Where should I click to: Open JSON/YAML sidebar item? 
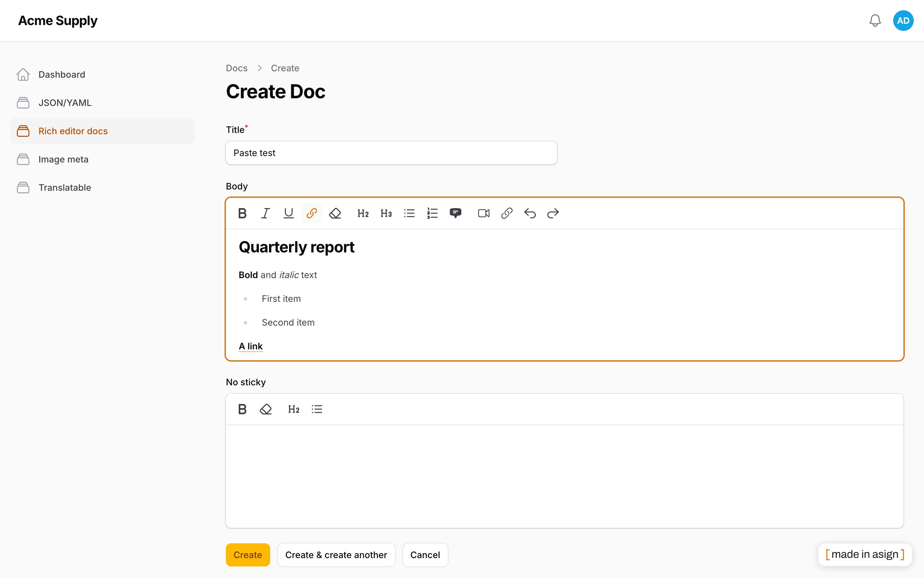[x=102, y=103]
